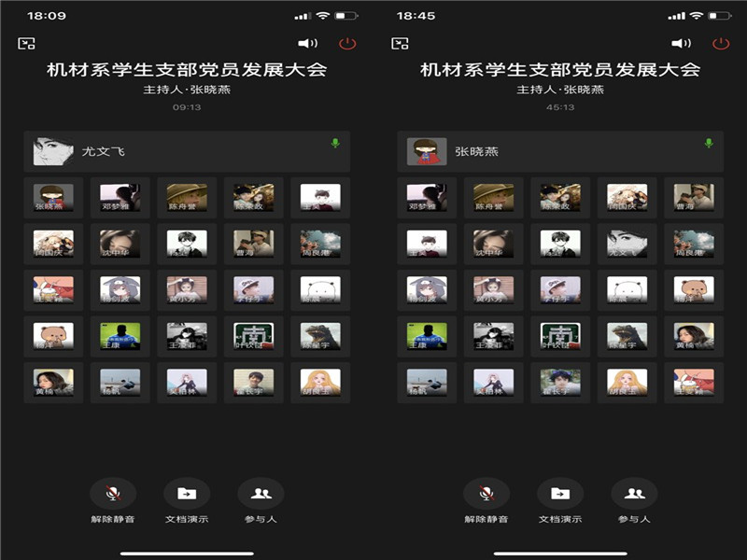The width and height of the screenshot is (747, 560).
Task: Tap the speaker volume icon on the 18:45 screen
Action: coord(682,43)
